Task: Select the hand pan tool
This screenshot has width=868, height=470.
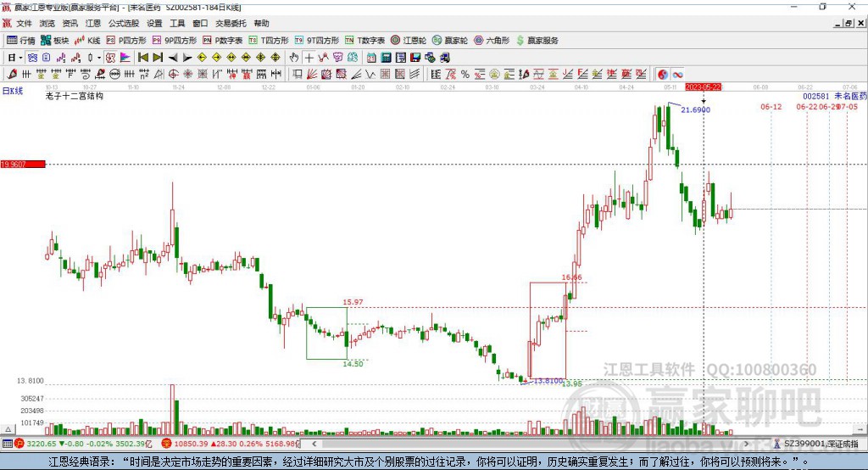Action: pos(294,58)
